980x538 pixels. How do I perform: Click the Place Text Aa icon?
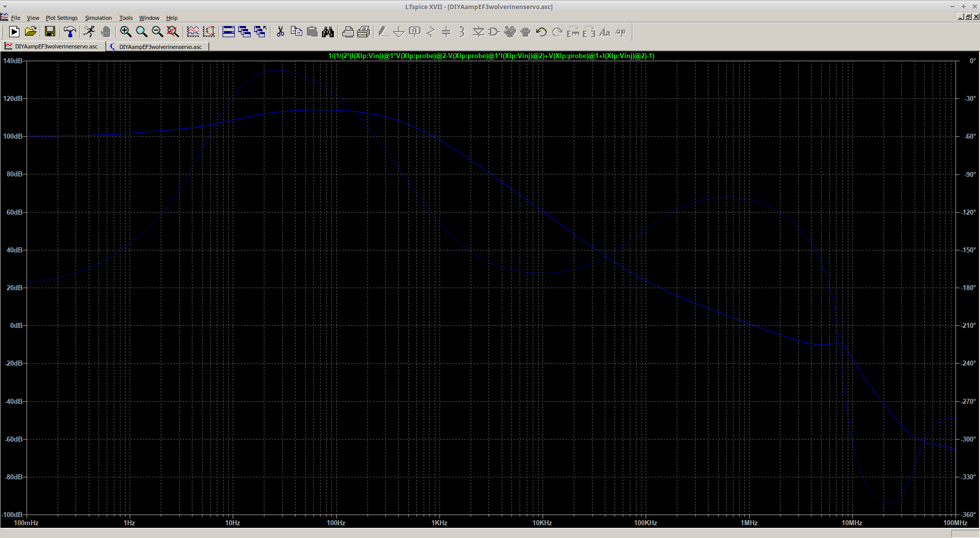coord(604,32)
